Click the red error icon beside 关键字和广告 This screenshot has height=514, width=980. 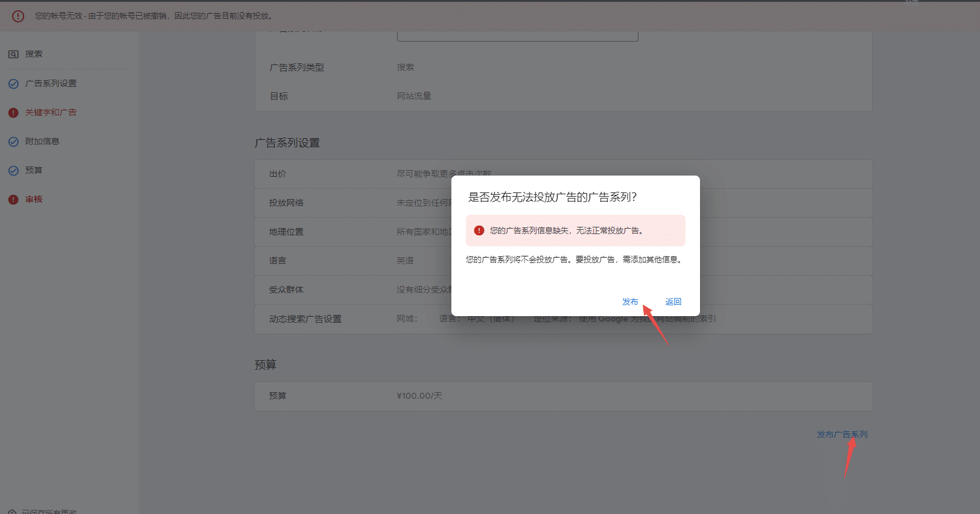tap(13, 113)
